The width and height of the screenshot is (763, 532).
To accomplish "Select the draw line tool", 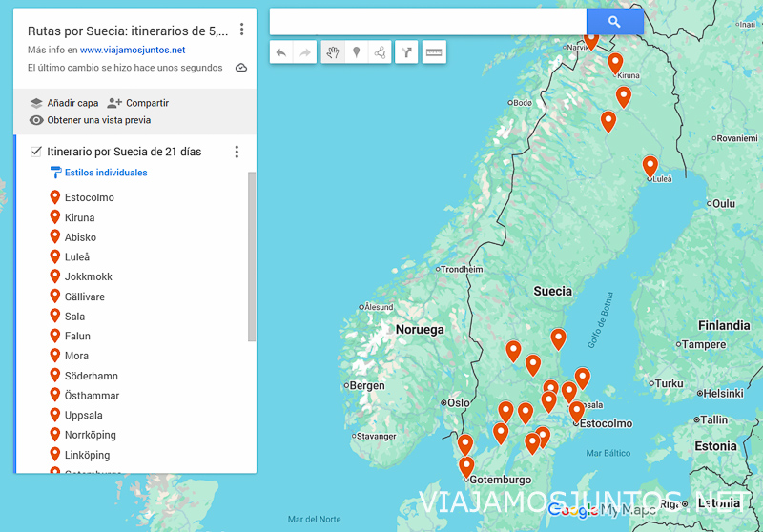I will point(380,52).
